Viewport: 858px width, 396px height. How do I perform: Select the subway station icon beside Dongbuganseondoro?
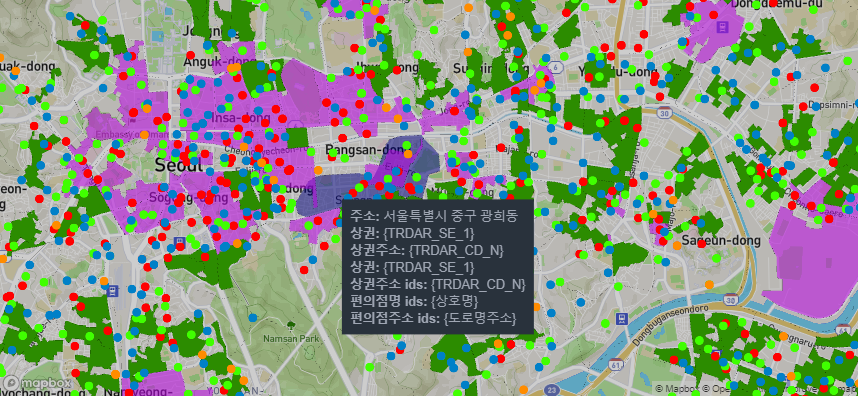621,318
